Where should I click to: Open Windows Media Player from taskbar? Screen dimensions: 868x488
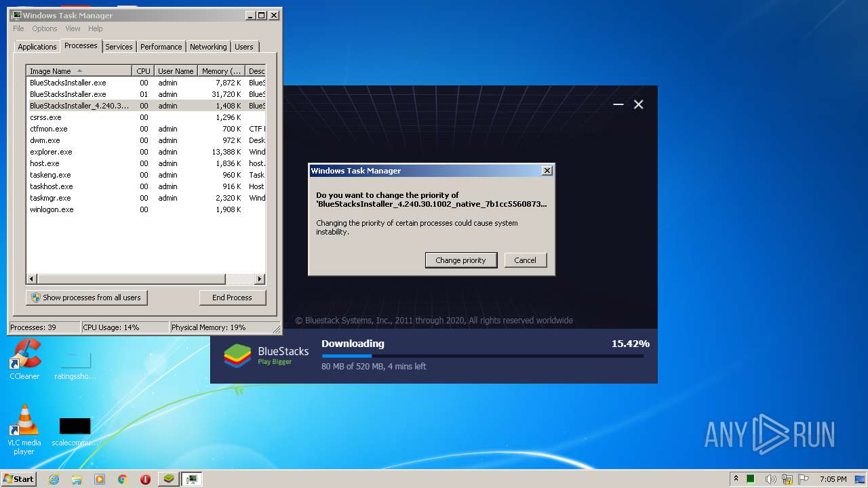(100, 479)
